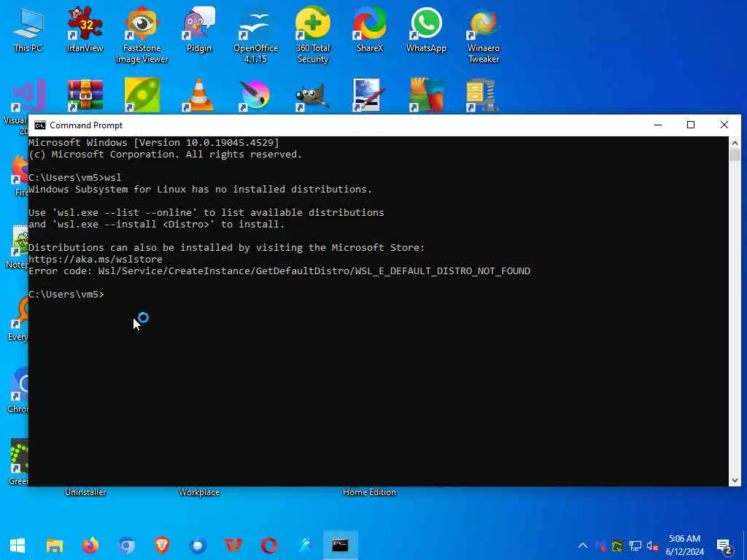
Task: Click the 'wsl.exe --install <Distro>' line
Action: tap(157, 225)
